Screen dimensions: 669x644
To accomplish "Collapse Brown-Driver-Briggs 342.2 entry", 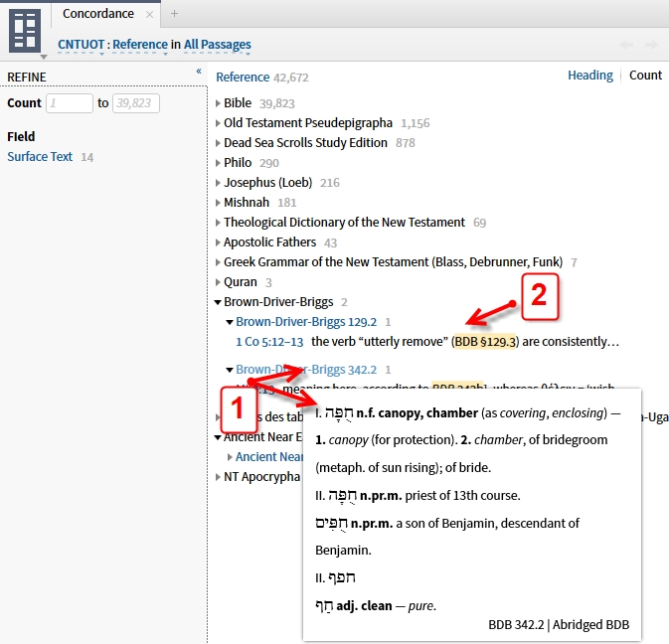I will tap(230, 370).
